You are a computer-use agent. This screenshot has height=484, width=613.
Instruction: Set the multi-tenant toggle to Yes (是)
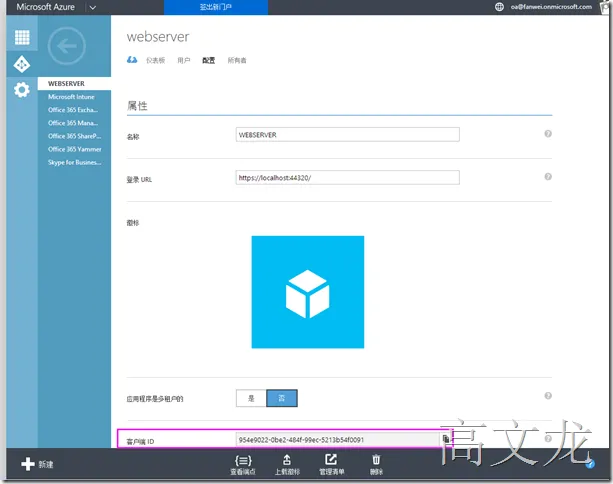[251, 398]
